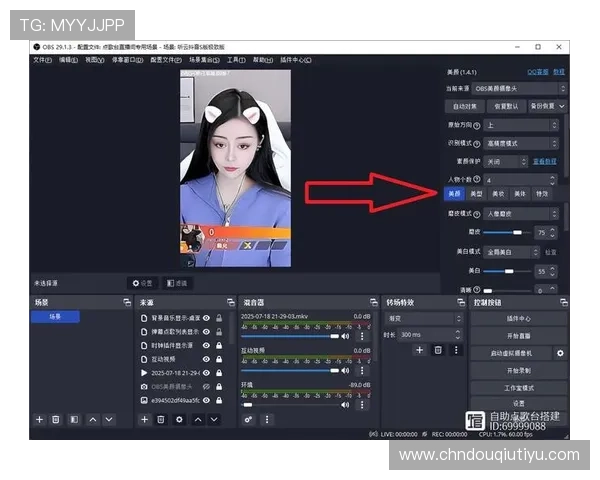Click the 开始直播 button
The height and width of the screenshot is (480, 600).
(x=519, y=336)
